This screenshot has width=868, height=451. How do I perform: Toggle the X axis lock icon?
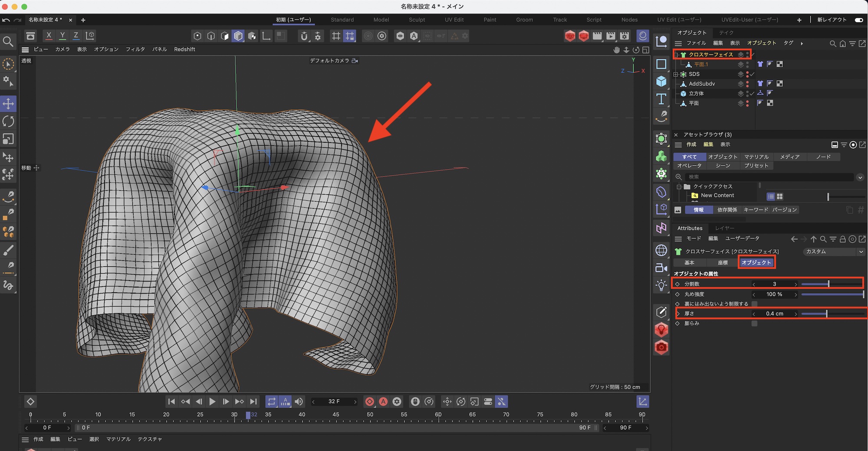(49, 36)
